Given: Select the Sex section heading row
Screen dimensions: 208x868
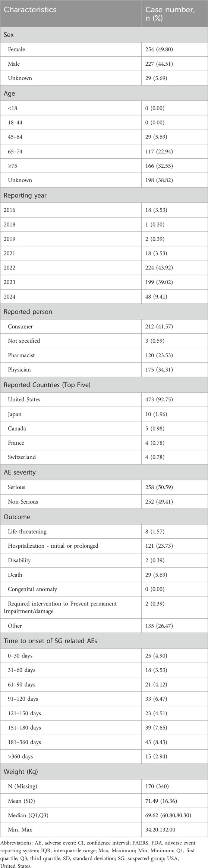Looking at the screenshot, I should [104, 34].
